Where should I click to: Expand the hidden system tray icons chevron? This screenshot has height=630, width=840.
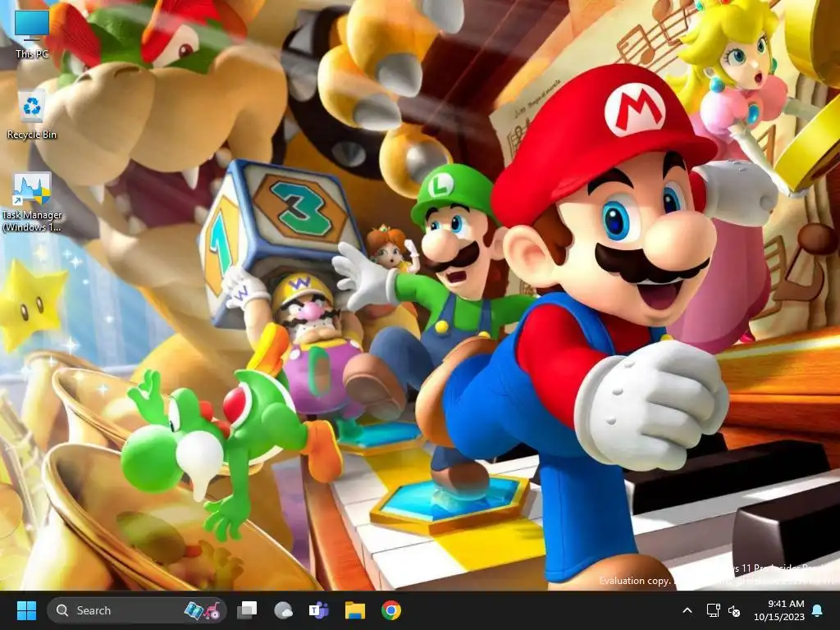(x=687, y=610)
